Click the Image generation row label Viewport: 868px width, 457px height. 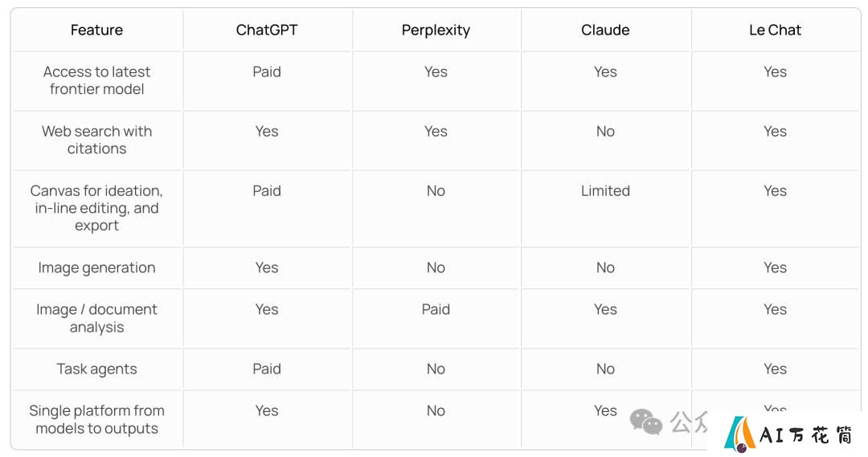pos(97,267)
